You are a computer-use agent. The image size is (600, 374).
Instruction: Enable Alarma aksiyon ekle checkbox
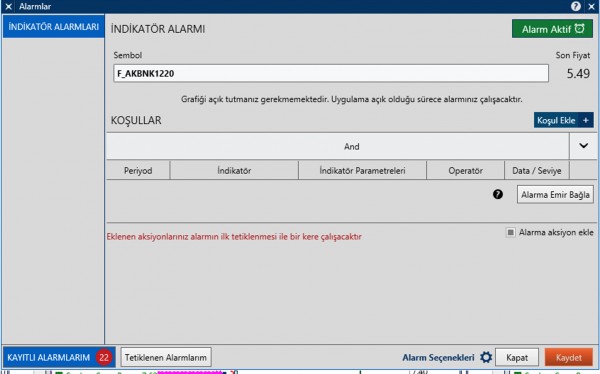(510, 232)
